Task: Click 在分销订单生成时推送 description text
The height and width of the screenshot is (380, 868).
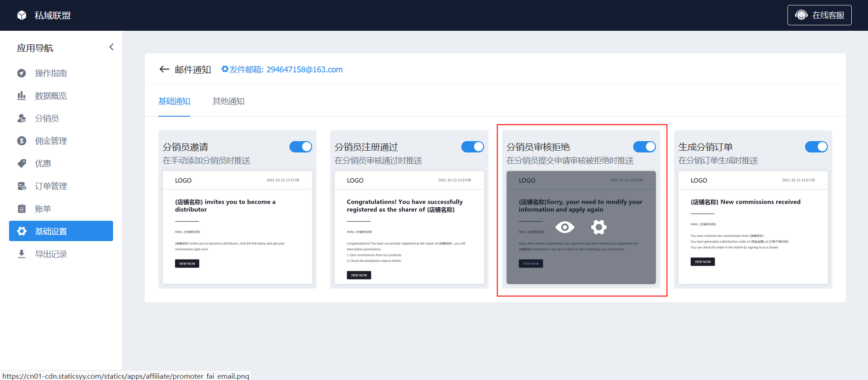Action: point(718,161)
